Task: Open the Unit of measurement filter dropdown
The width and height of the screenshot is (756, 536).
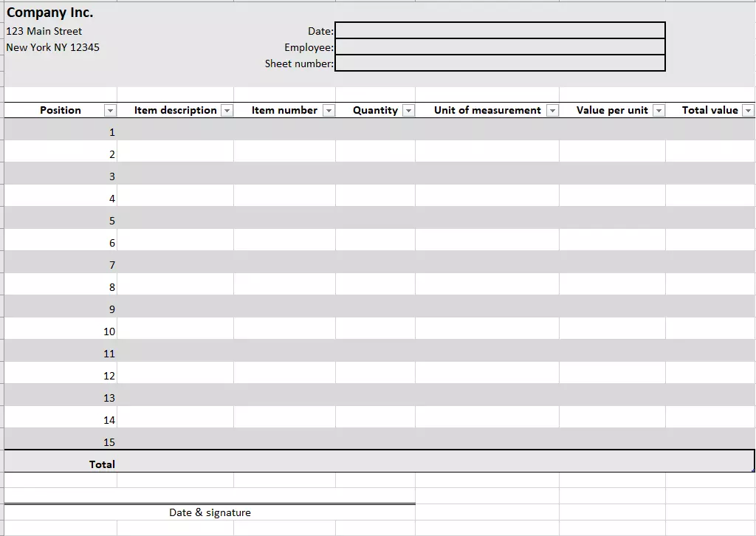Action: tap(551, 110)
